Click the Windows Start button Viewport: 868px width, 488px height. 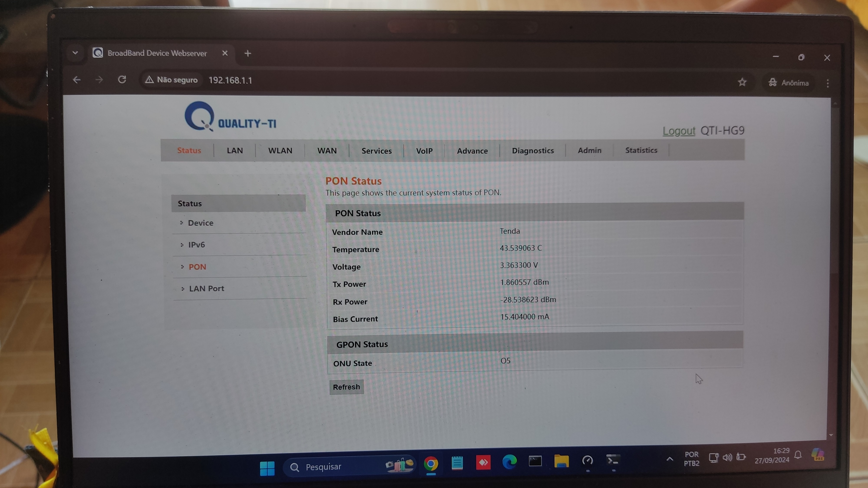tap(267, 468)
